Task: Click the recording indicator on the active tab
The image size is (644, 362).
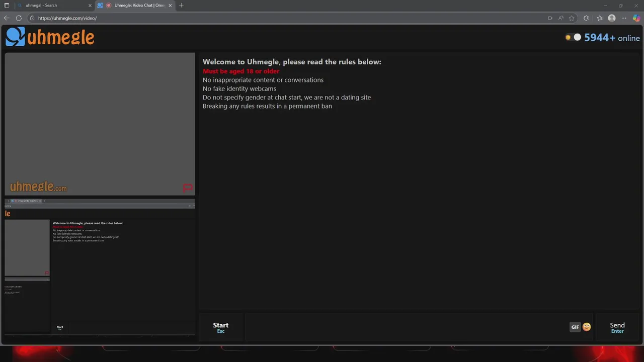Action: click(109, 5)
